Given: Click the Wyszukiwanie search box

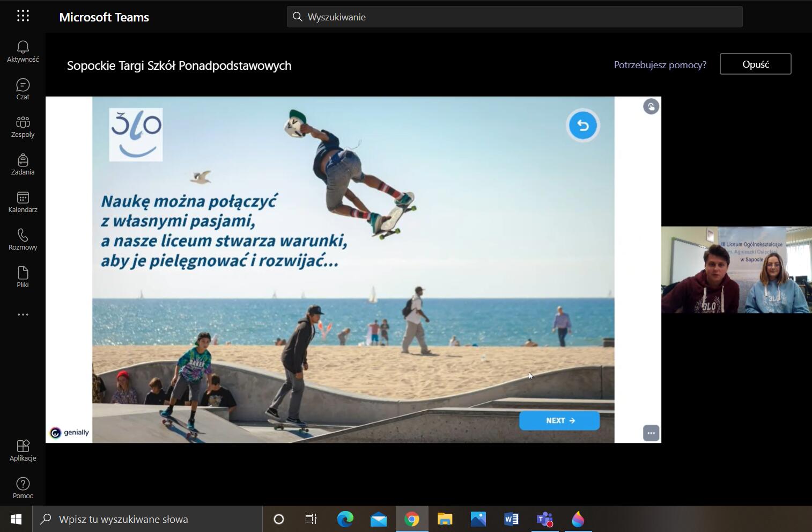Looking at the screenshot, I should pos(515,17).
